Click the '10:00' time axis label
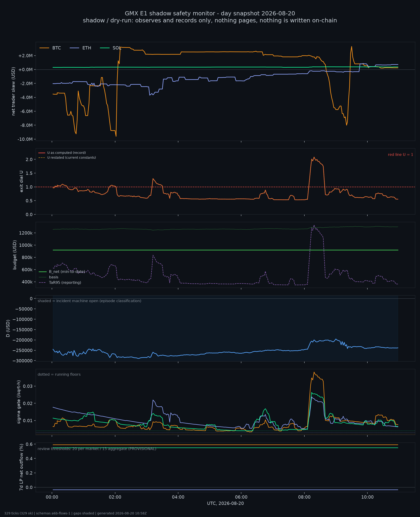The width and height of the screenshot is (420, 517). click(x=367, y=497)
